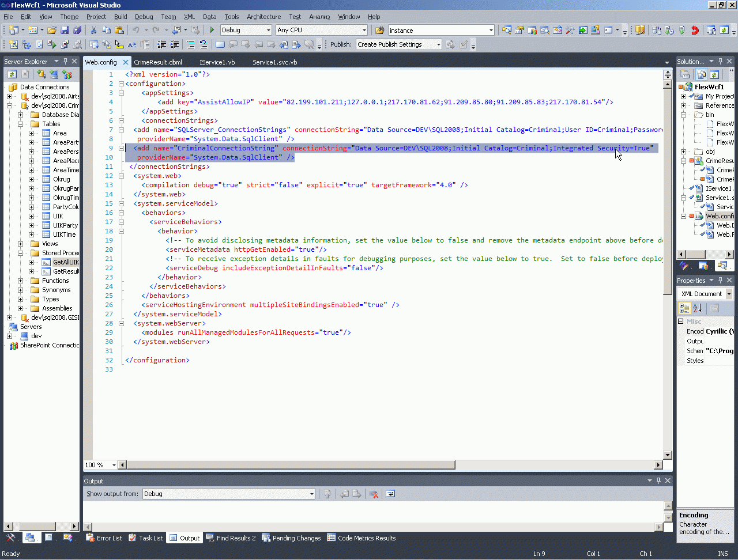Select the OkrugTime table node

click(x=66, y=198)
